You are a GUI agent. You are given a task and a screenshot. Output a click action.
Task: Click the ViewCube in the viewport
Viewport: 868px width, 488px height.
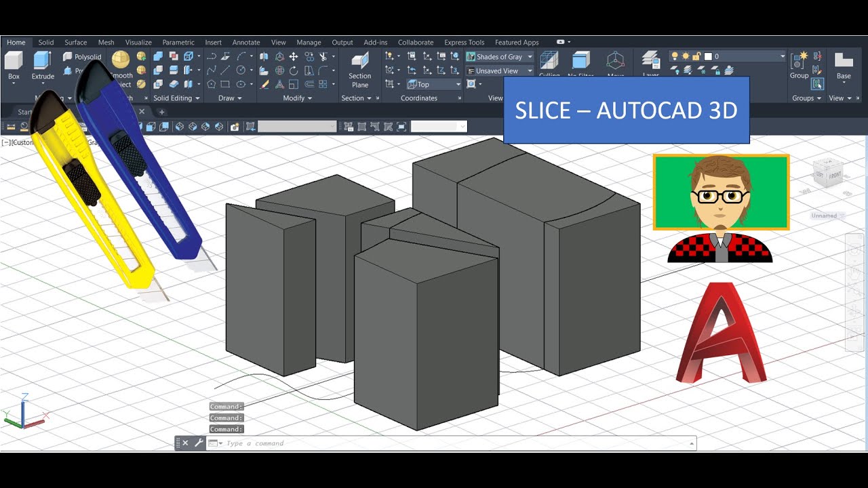click(827, 172)
